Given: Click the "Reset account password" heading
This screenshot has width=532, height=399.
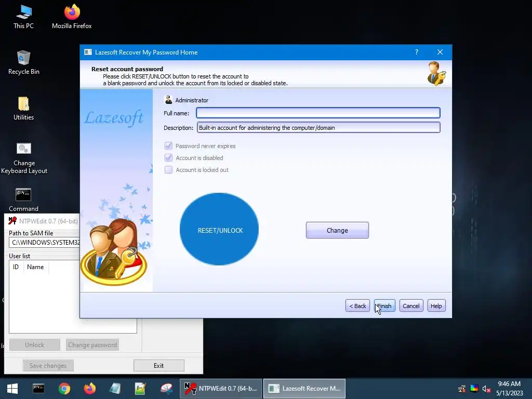Looking at the screenshot, I should [127, 69].
